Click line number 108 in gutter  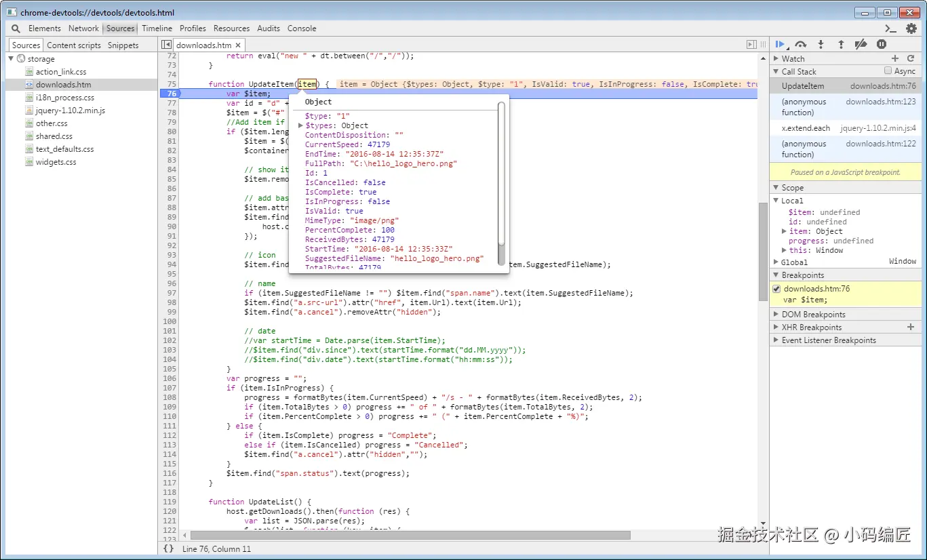pos(170,397)
